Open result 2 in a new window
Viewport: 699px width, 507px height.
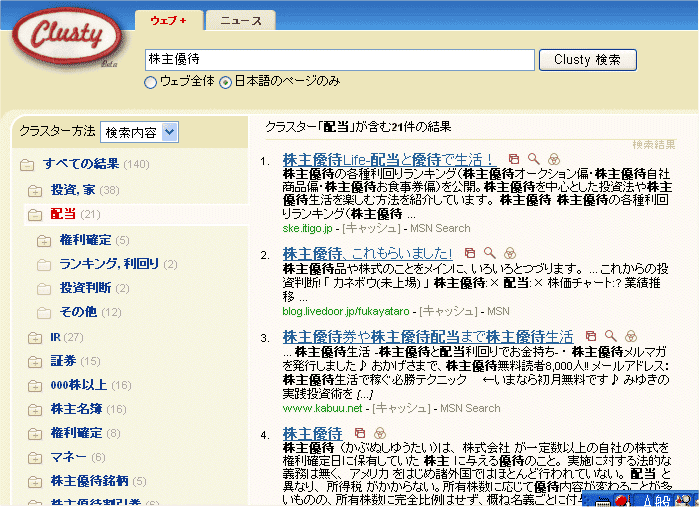[x=469, y=254]
